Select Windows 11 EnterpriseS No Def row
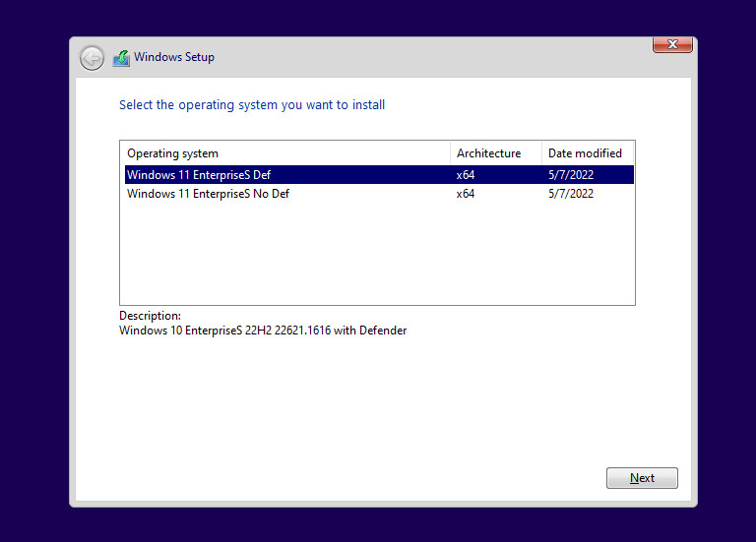The width and height of the screenshot is (756, 542). point(379,194)
